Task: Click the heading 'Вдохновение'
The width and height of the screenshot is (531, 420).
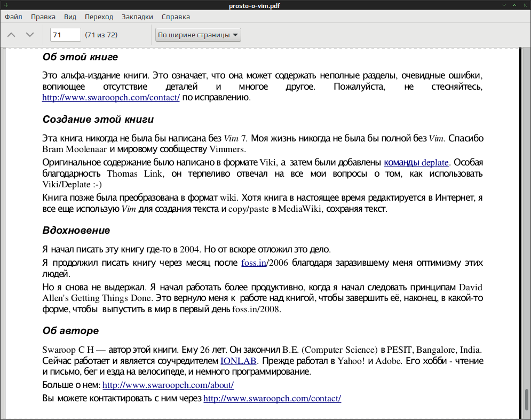Action: pyautogui.click(x=76, y=231)
